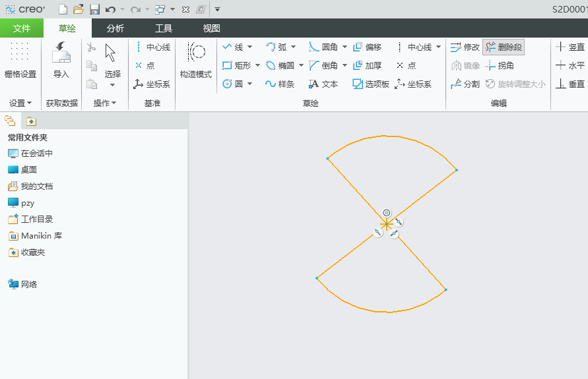Create a new file via toolbar icon
This screenshot has width=588, height=379.
tap(63, 9)
